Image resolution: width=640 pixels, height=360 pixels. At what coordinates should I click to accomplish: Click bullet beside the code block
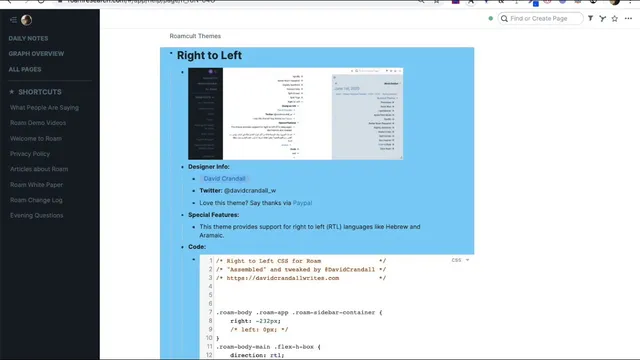pyautogui.click(x=194, y=260)
